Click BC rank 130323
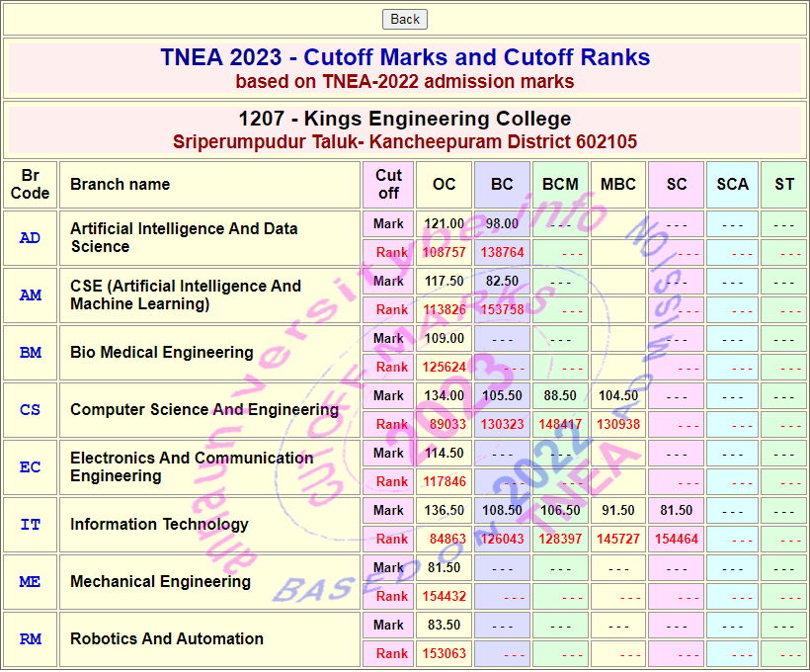 tap(502, 424)
